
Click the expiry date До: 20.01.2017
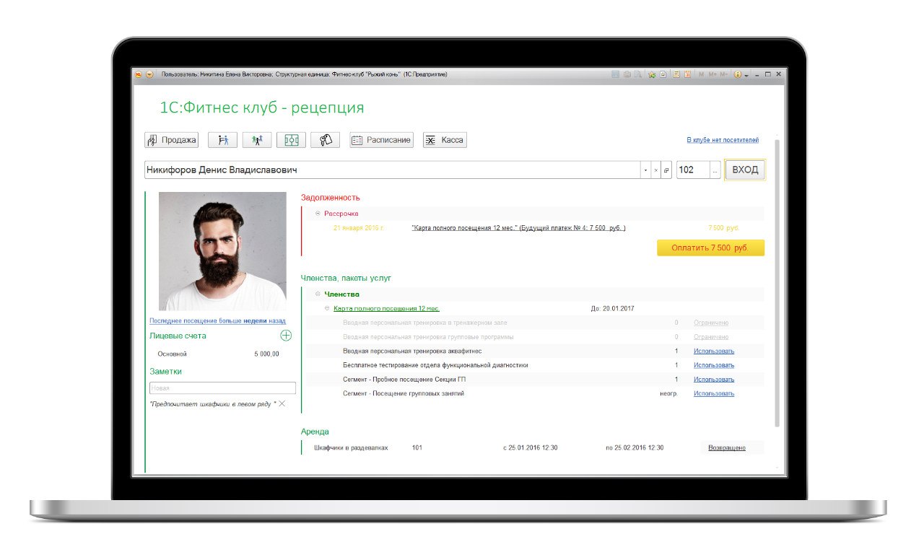[612, 308]
